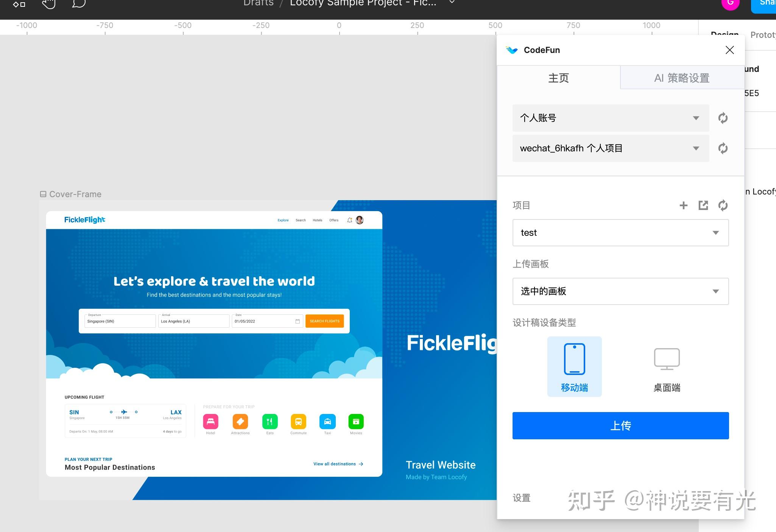The image size is (776, 532).
Task: Click the G avatar in top bar
Action: [x=730, y=4]
